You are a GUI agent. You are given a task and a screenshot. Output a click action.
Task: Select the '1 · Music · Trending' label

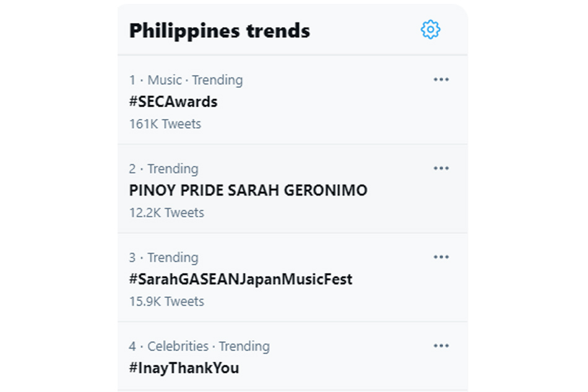[x=186, y=81]
